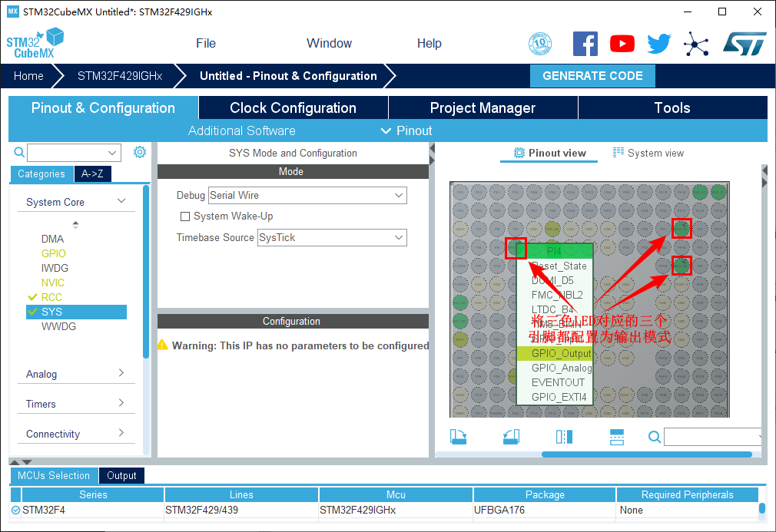The image size is (776, 532).
Task: Expand the Analog category
Action: click(x=75, y=374)
